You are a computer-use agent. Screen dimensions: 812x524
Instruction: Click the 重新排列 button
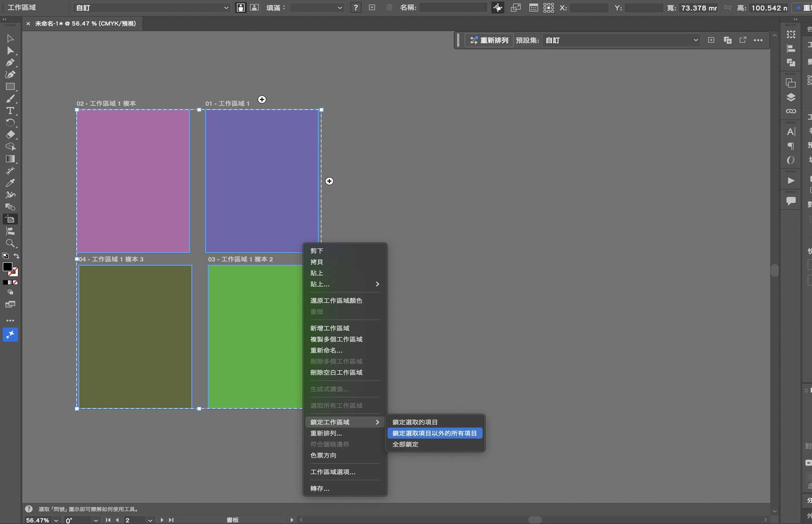(489, 40)
